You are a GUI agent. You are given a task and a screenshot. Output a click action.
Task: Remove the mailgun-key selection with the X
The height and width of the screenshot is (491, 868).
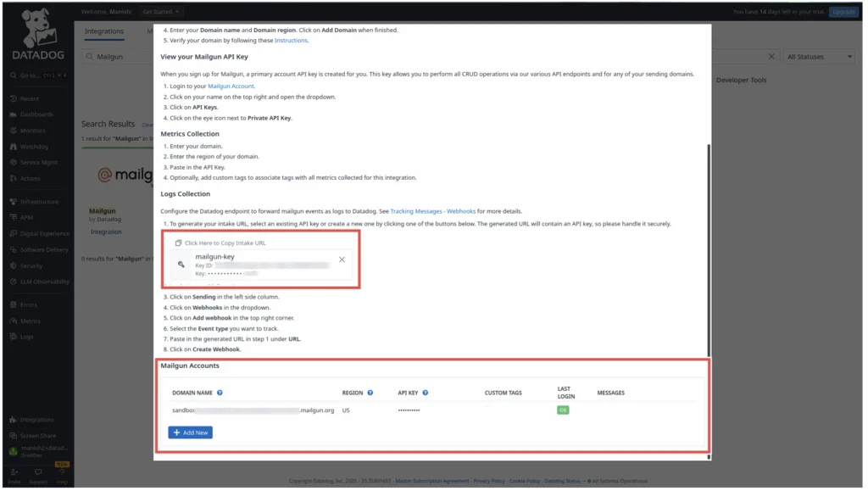pyautogui.click(x=342, y=259)
